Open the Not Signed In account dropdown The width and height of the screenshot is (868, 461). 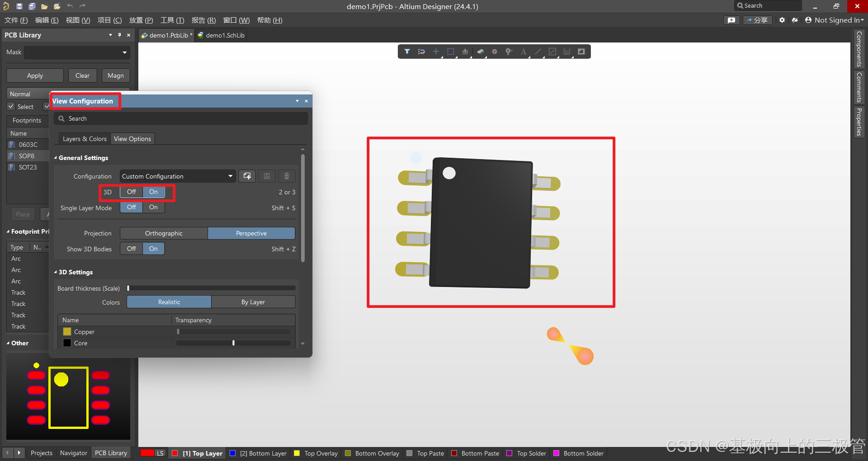click(x=835, y=20)
